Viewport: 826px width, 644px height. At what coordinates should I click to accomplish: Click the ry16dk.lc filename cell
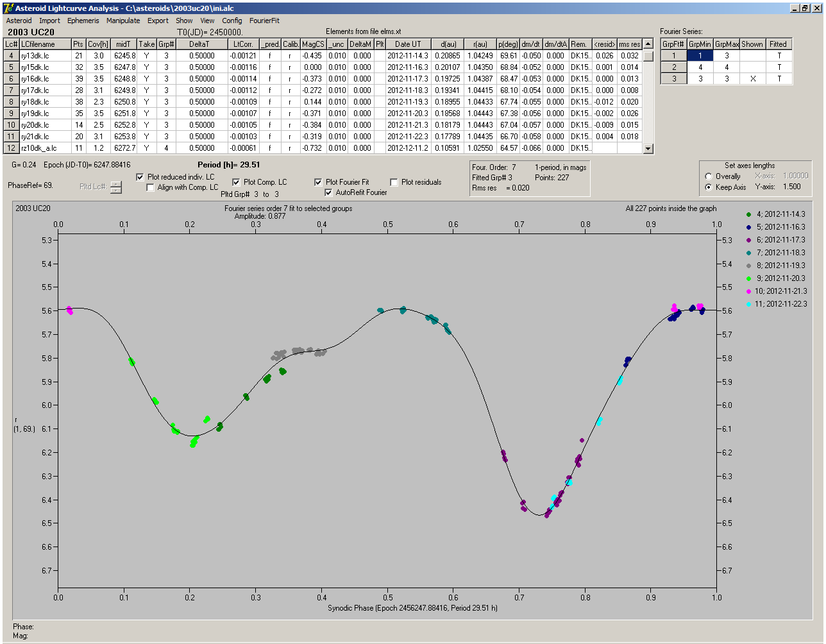(44, 79)
